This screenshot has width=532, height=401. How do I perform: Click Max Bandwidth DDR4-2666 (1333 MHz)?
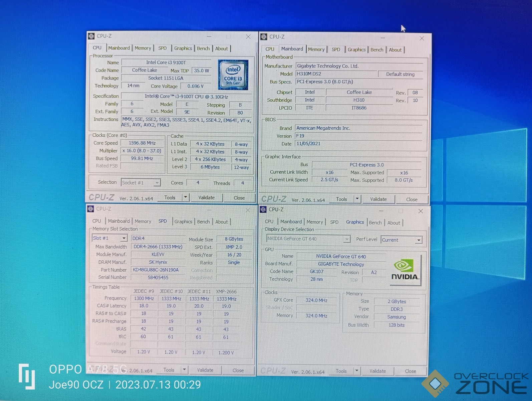click(x=158, y=247)
